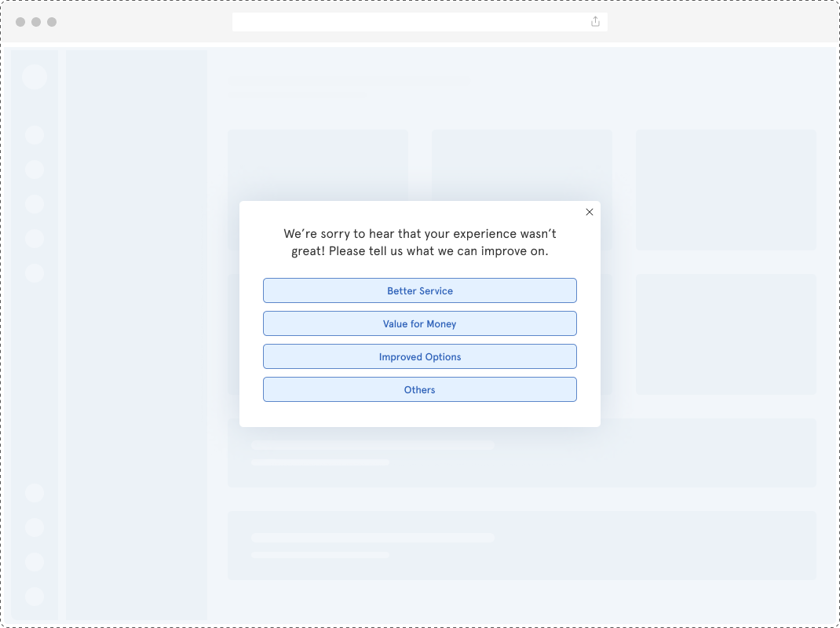
Task: Select the circular profile avatar atop the sidebar
Action: 35,76
